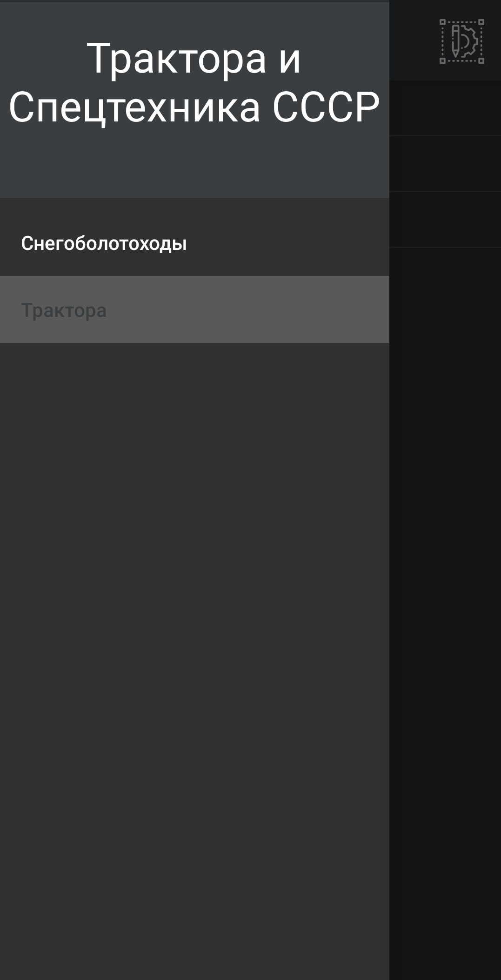Screen dimensions: 501x980
Task: Select the highlighted Трактора menu item
Action: point(194,310)
